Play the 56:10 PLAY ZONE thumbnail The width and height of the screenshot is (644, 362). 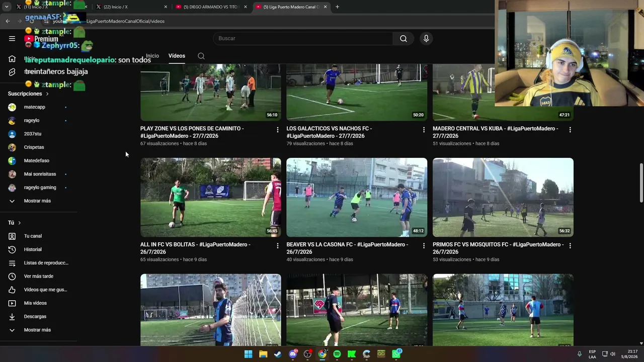pos(211,93)
